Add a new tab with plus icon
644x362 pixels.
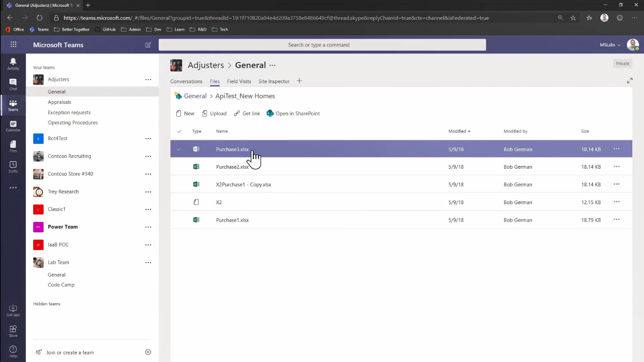[x=299, y=81]
